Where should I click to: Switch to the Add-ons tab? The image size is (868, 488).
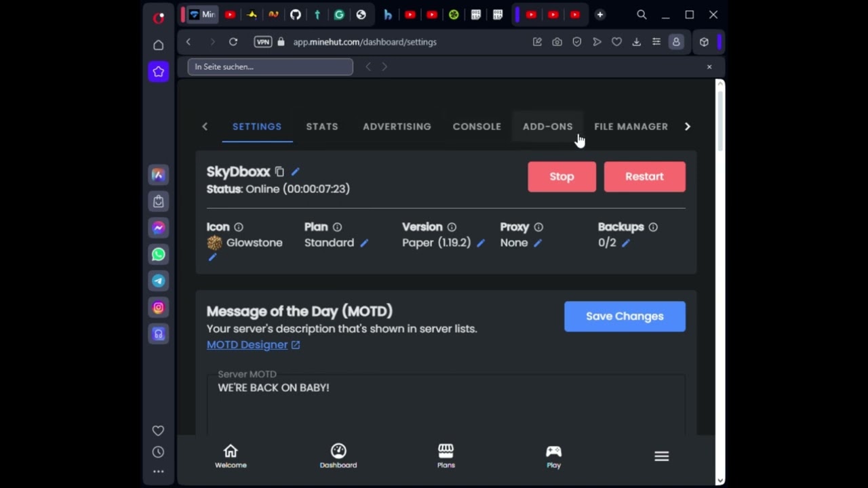click(548, 127)
